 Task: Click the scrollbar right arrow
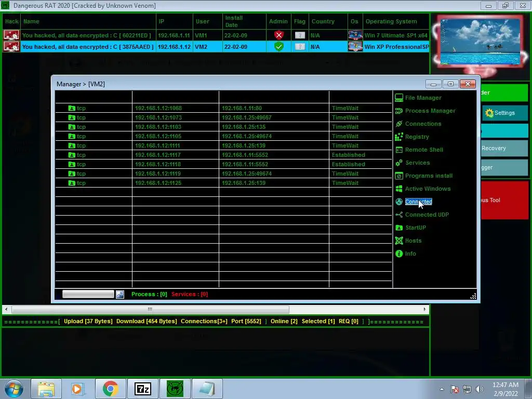[x=424, y=309]
